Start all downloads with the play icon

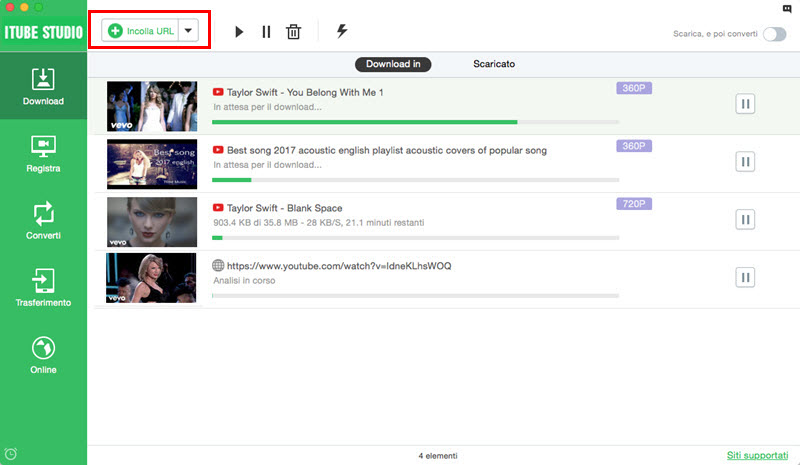pyautogui.click(x=239, y=32)
